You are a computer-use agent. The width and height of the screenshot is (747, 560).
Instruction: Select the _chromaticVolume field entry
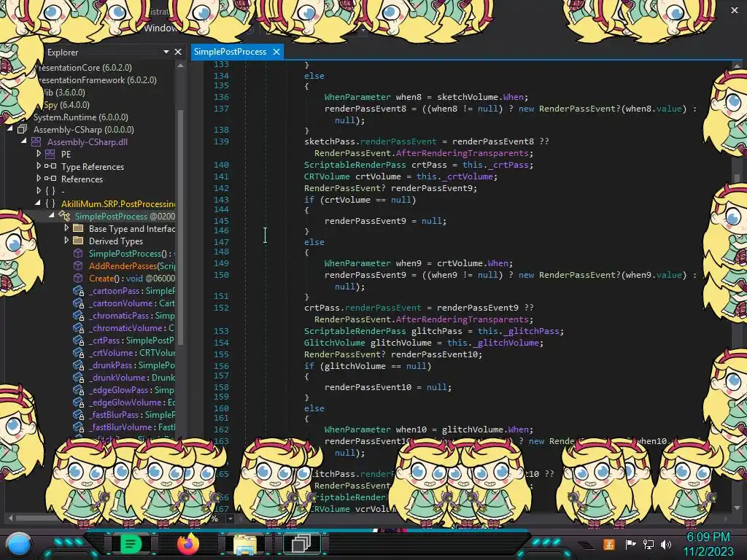point(132,327)
